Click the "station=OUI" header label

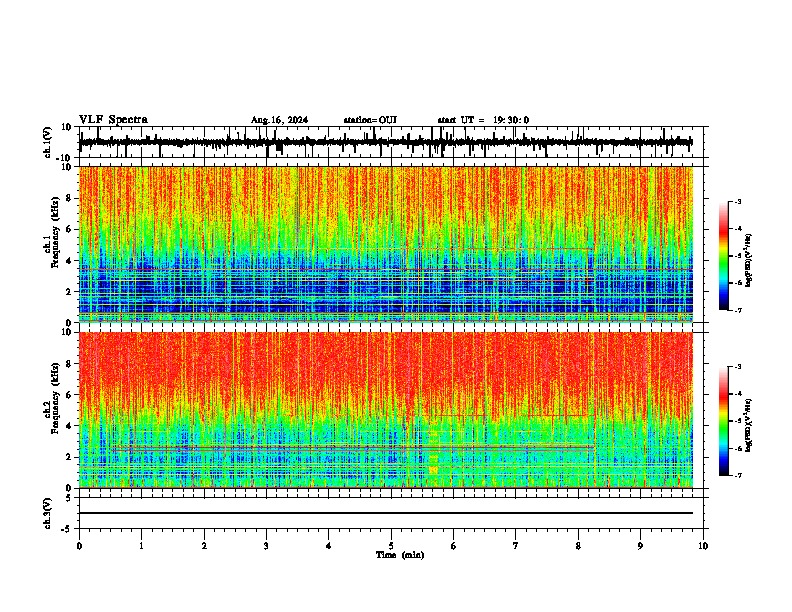click(x=370, y=120)
